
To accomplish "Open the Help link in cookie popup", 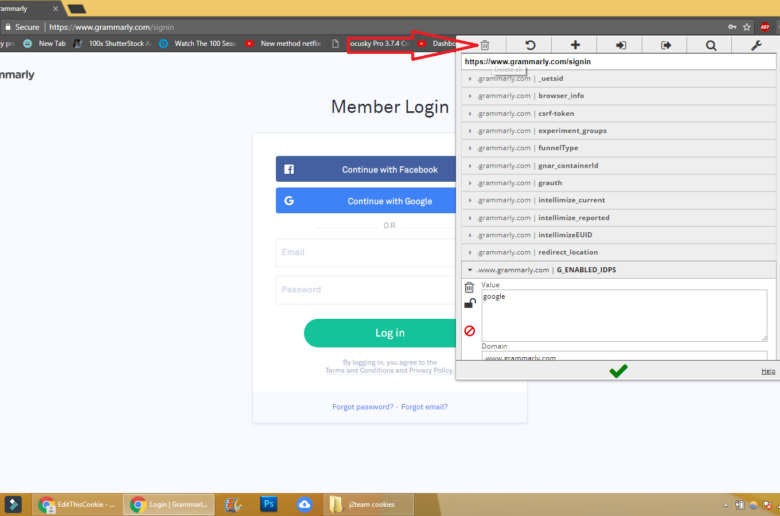I will pos(768,371).
